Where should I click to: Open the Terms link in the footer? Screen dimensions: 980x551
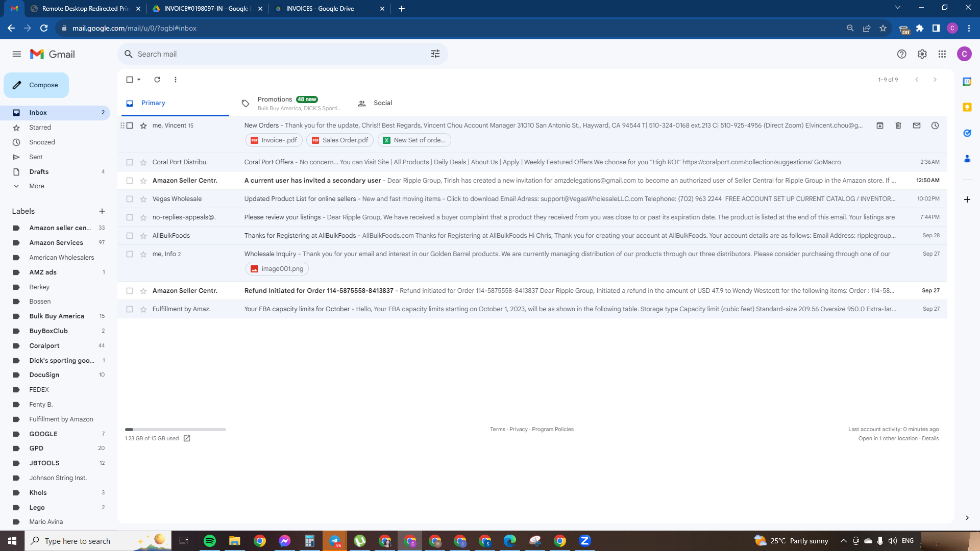[498, 430]
